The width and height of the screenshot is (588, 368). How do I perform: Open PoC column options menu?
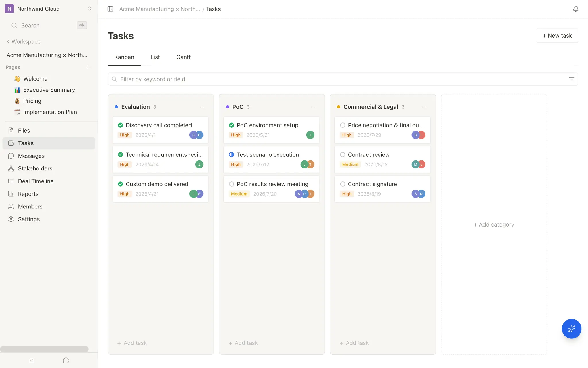(313, 107)
